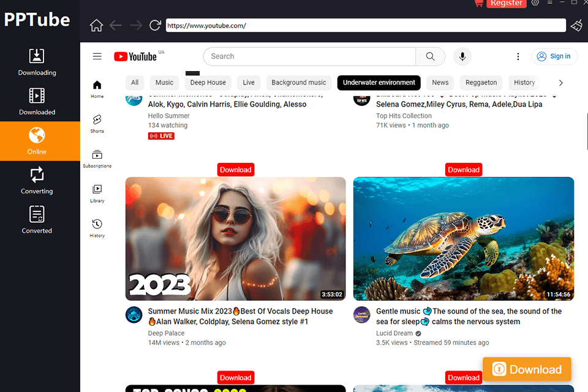Open the Downloaded videos section

click(x=37, y=102)
